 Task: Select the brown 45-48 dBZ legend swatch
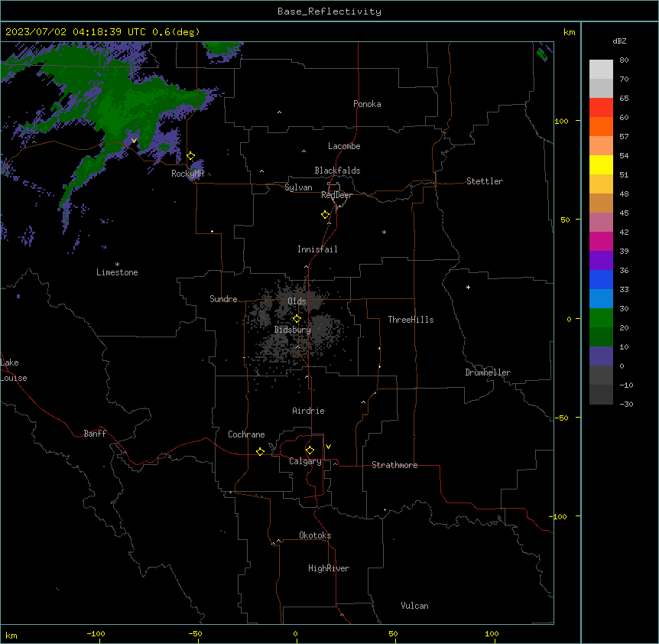601,203
